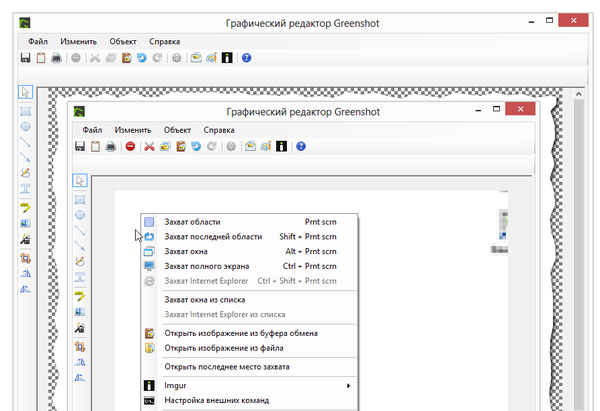Open image in Paint from outer toolbar
Screen dimensions: 600x411
tap(211, 58)
